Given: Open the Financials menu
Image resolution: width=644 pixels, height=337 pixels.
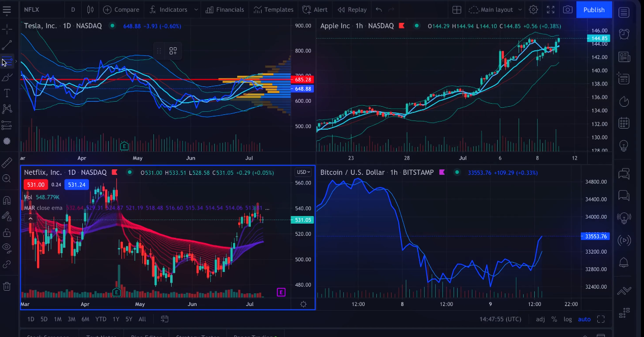Looking at the screenshot, I should point(225,10).
